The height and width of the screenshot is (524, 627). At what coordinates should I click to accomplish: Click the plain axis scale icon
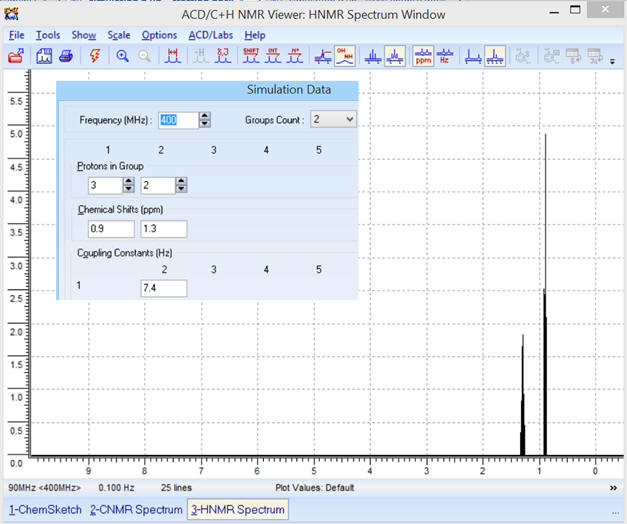(x=473, y=56)
